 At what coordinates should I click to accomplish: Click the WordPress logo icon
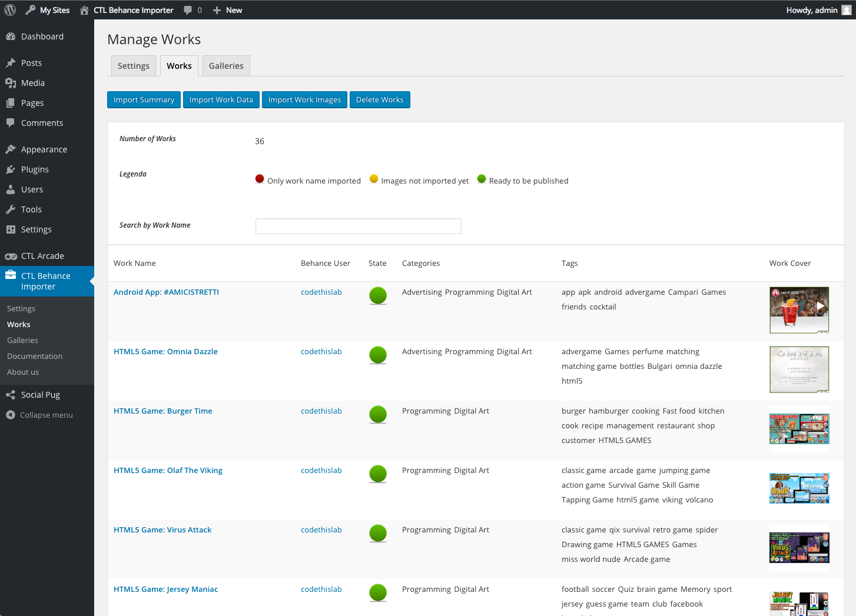(10, 10)
